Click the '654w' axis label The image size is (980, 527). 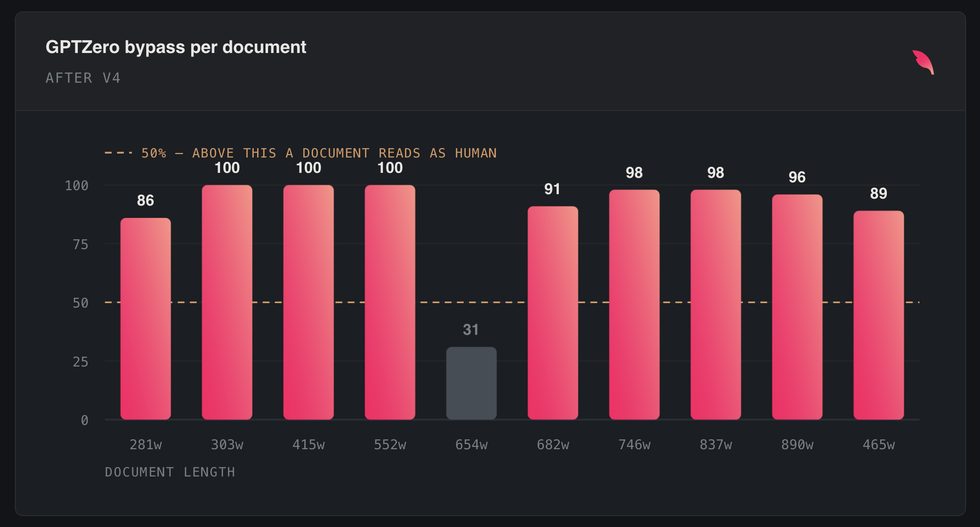pos(472,445)
